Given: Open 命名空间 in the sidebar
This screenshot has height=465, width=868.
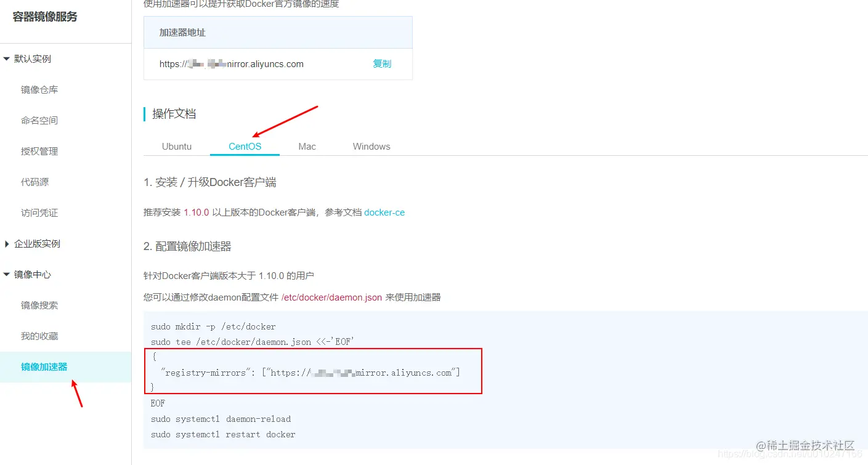Looking at the screenshot, I should (x=38, y=120).
